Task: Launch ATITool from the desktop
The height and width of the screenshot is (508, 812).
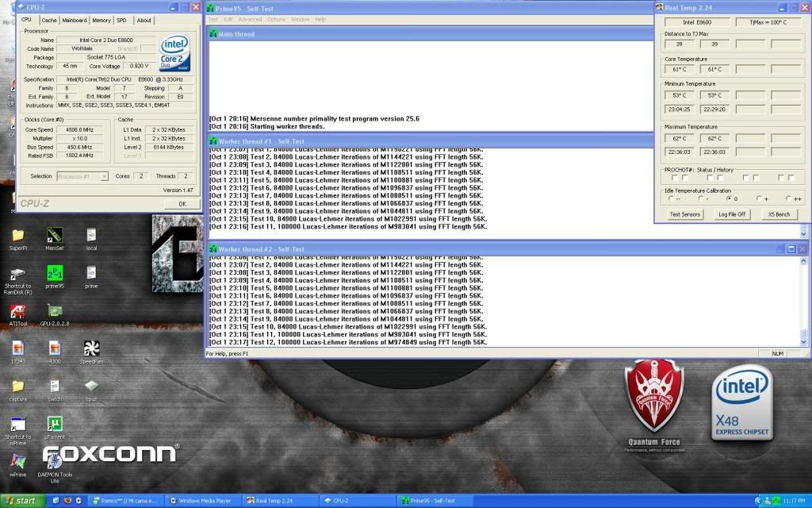Action: click(x=17, y=311)
